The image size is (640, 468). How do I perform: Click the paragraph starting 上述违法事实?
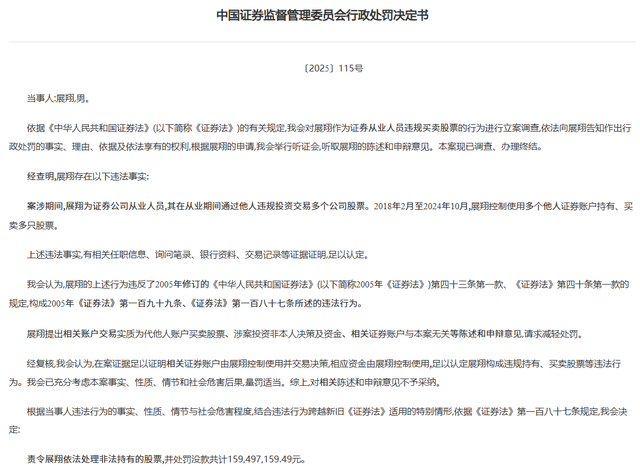click(198, 255)
